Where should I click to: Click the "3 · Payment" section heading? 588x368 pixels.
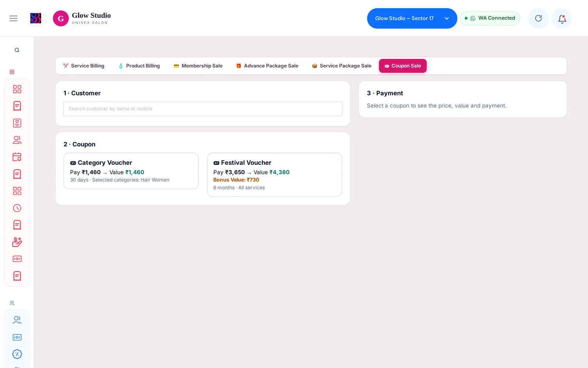tap(385, 93)
